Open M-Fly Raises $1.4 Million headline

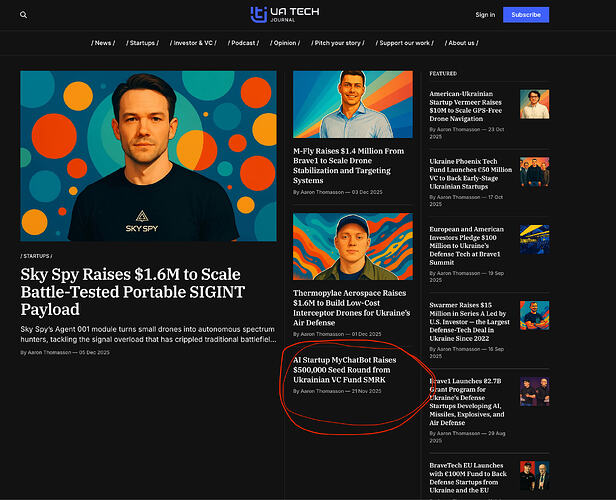[348, 165]
